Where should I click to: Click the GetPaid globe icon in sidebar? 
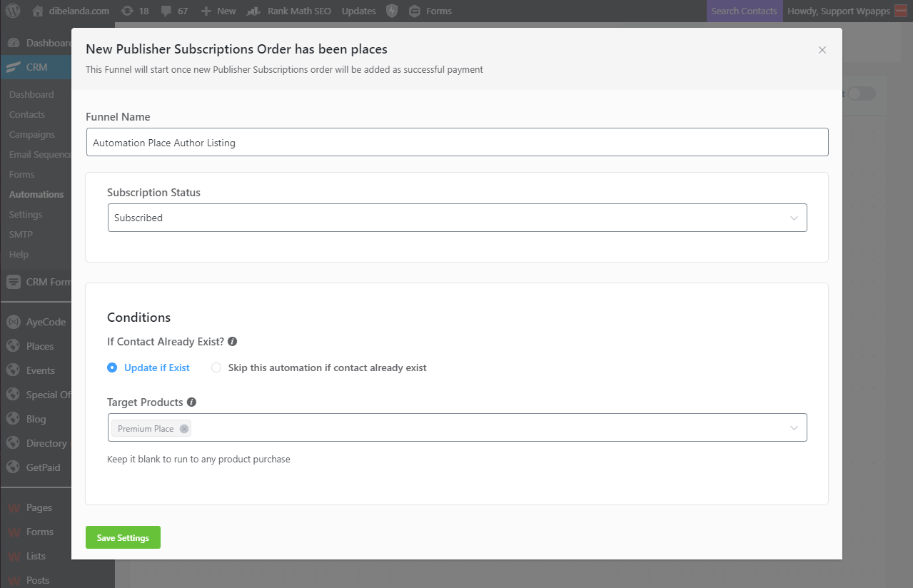tap(13, 467)
